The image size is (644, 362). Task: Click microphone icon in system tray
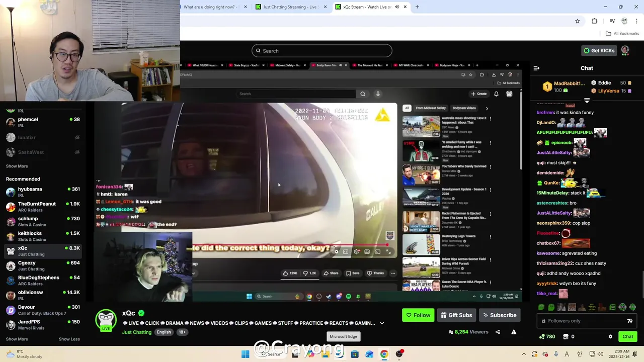(x=556, y=354)
